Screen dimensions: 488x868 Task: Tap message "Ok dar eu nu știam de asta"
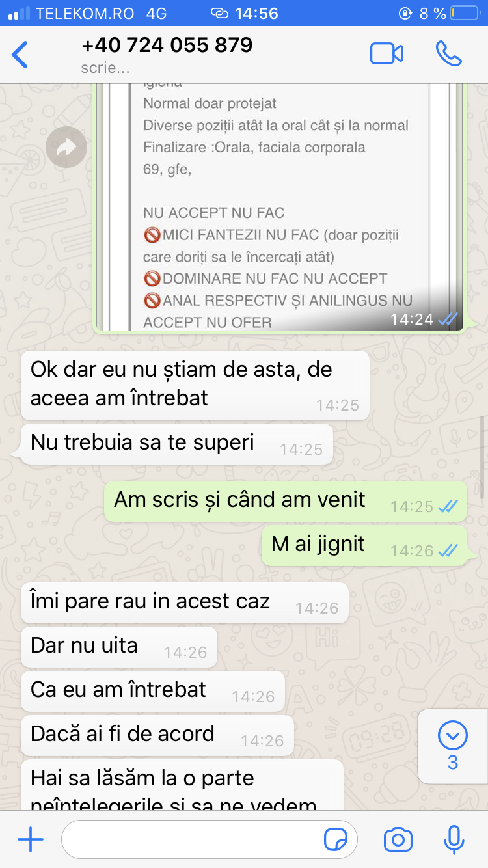tap(195, 385)
